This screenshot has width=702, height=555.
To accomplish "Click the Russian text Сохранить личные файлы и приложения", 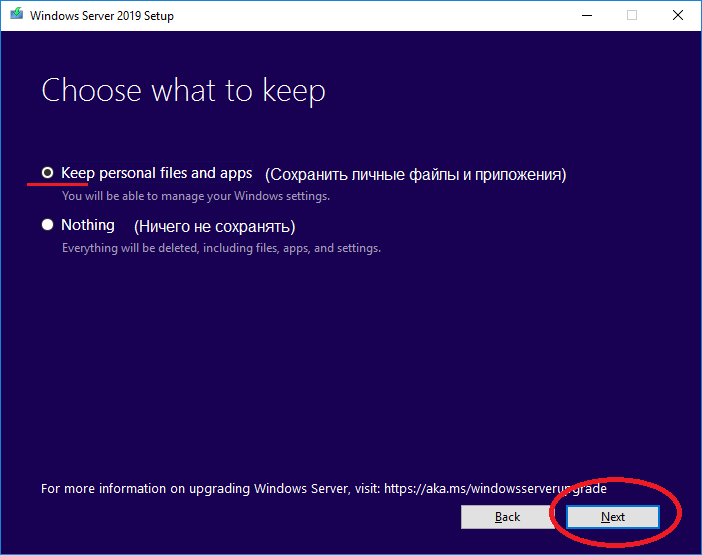I will pyautogui.click(x=415, y=174).
